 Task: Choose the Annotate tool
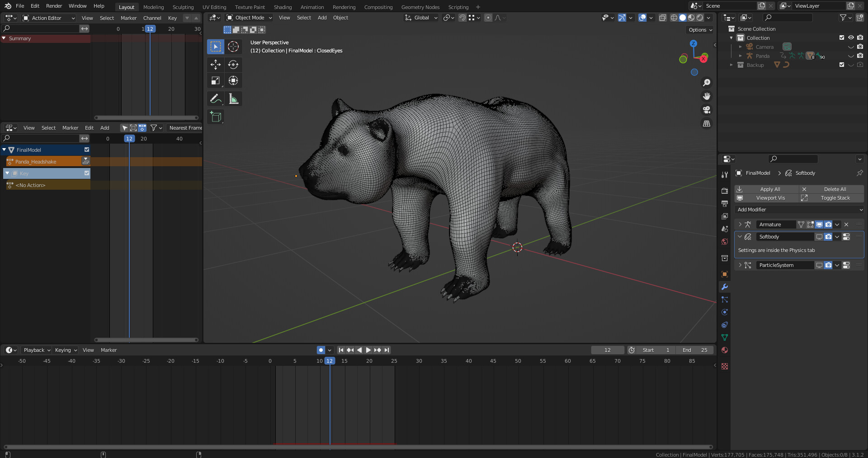tap(216, 99)
